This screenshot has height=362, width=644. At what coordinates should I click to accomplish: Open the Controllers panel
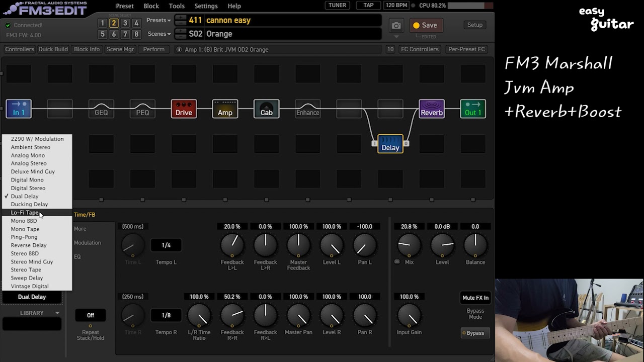click(20, 49)
